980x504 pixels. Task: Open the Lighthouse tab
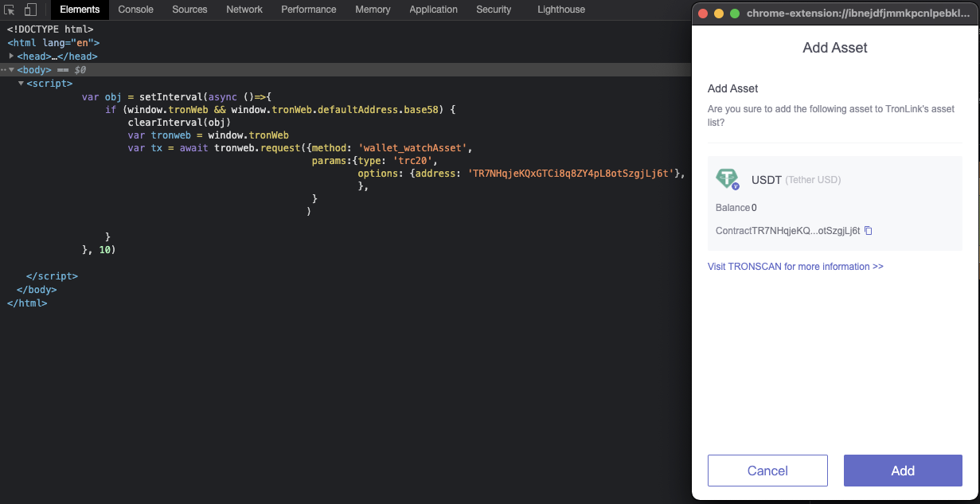pyautogui.click(x=561, y=10)
